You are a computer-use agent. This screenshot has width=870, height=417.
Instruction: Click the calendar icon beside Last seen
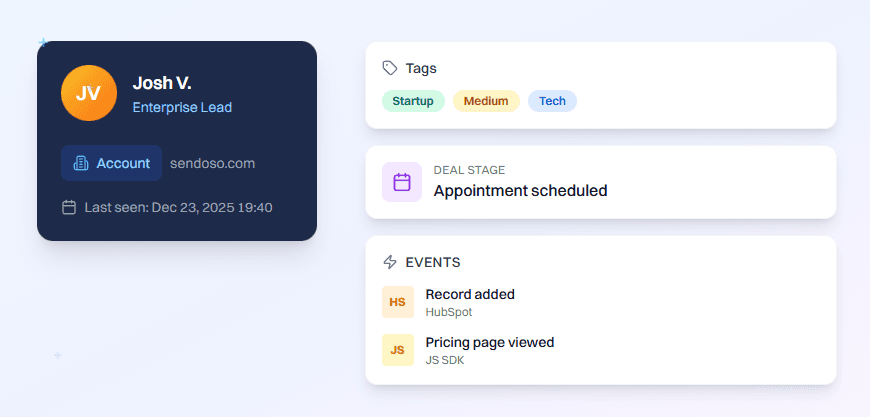[x=69, y=208]
